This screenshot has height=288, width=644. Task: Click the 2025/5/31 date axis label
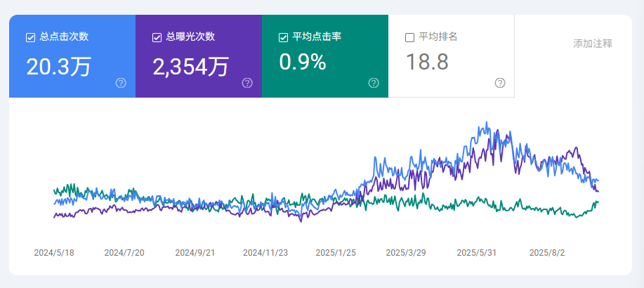[x=476, y=253]
